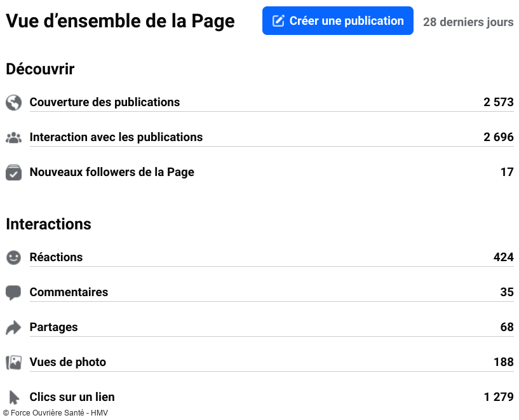Expand the Découvrir section

click(40, 69)
